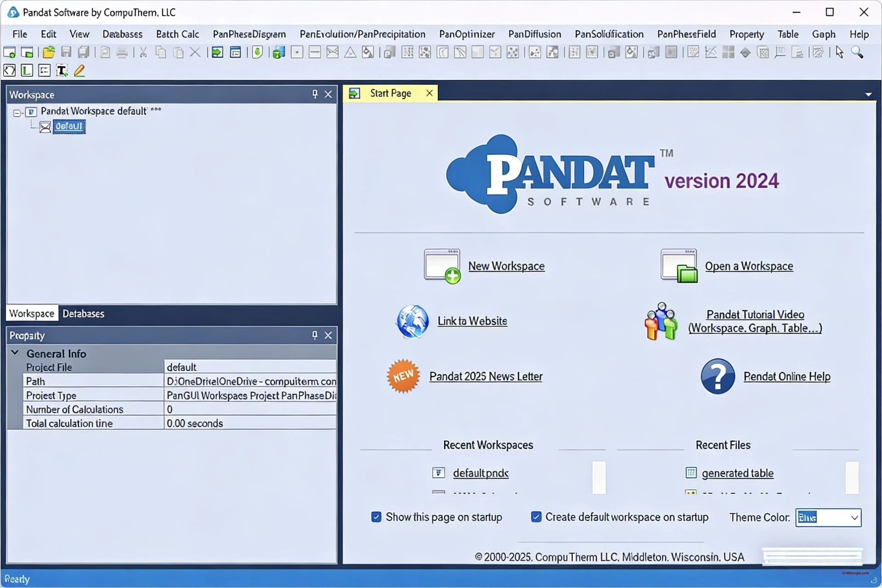Open the PanOptimizer menu

467,34
